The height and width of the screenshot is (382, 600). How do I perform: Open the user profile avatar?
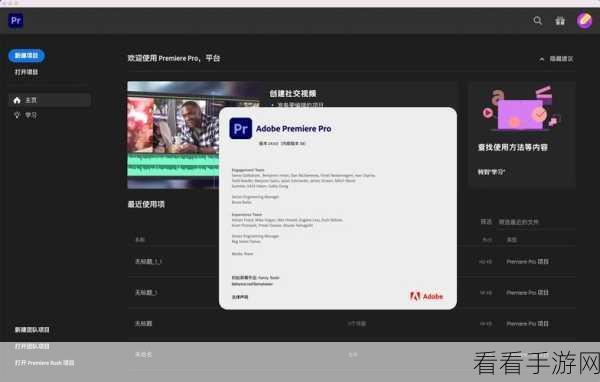pyautogui.click(x=584, y=21)
